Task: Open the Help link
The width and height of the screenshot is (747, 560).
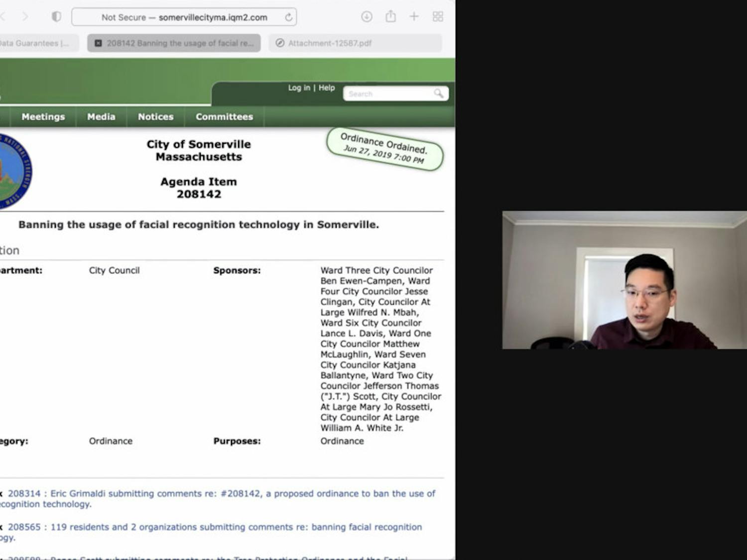Action: pyautogui.click(x=327, y=88)
